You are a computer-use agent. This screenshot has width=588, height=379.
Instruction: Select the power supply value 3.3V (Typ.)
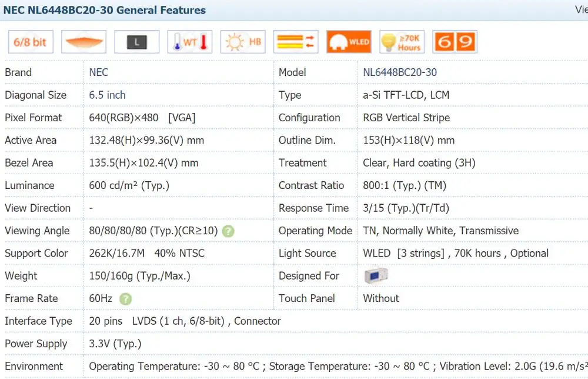(x=115, y=344)
